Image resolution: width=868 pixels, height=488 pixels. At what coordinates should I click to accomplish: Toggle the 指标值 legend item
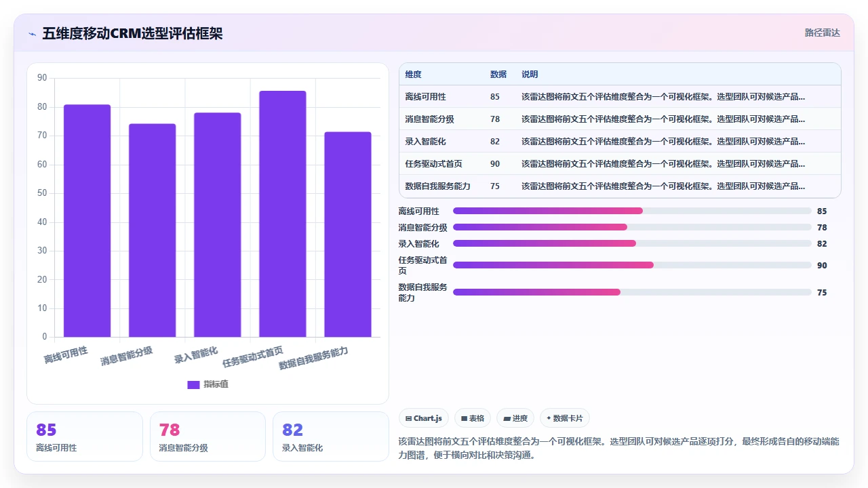pos(208,384)
